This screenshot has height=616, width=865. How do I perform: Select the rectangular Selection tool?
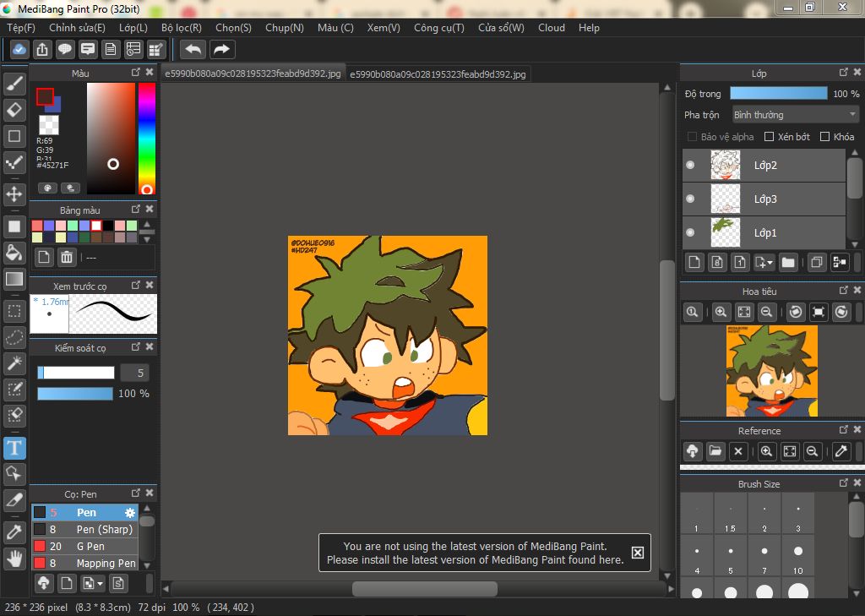tap(14, 311)
